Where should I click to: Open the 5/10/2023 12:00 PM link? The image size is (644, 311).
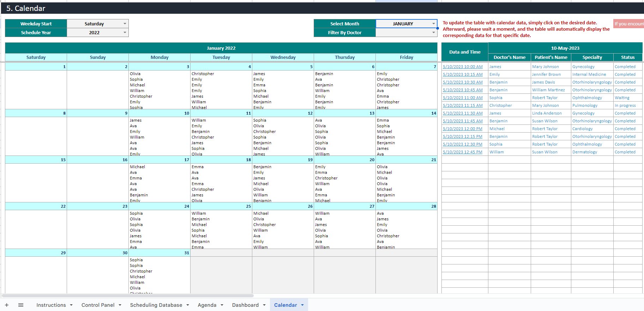click(463, 129)
